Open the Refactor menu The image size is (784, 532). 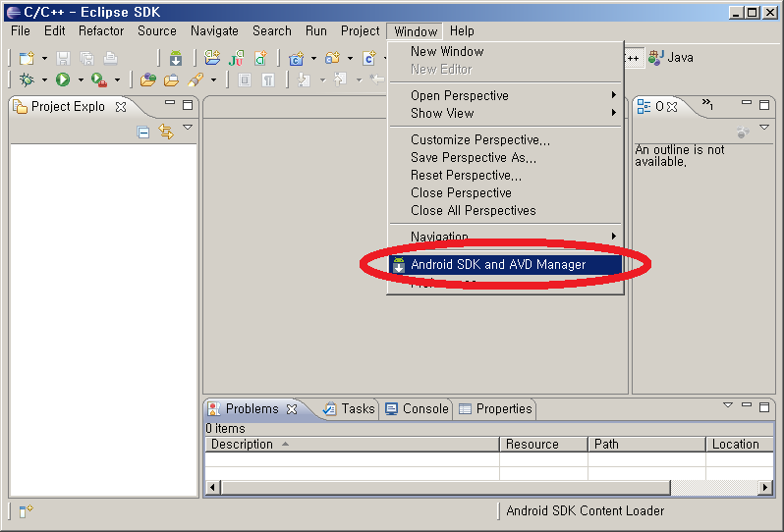[101, 31]
